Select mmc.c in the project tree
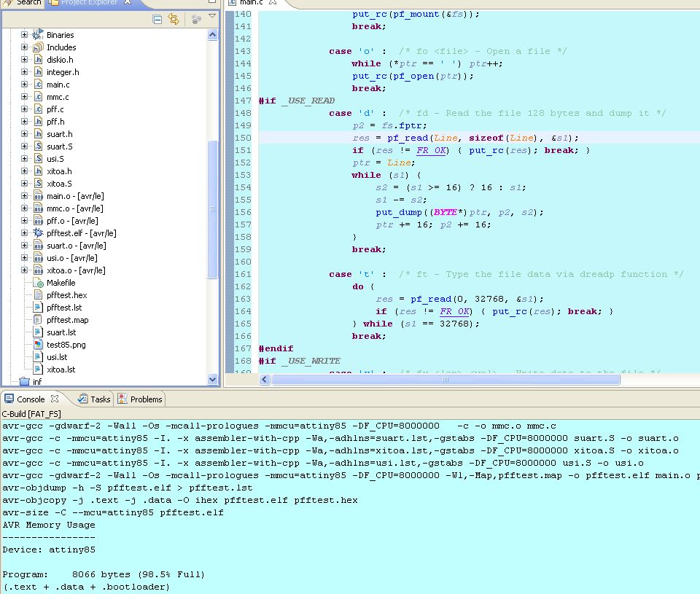 tap(58, 97)
